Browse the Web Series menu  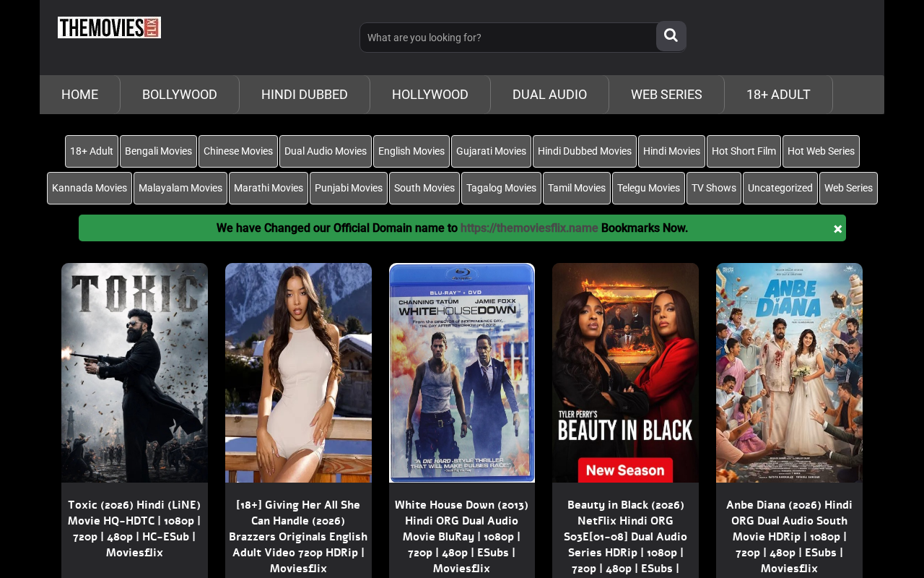click(666, 95)
